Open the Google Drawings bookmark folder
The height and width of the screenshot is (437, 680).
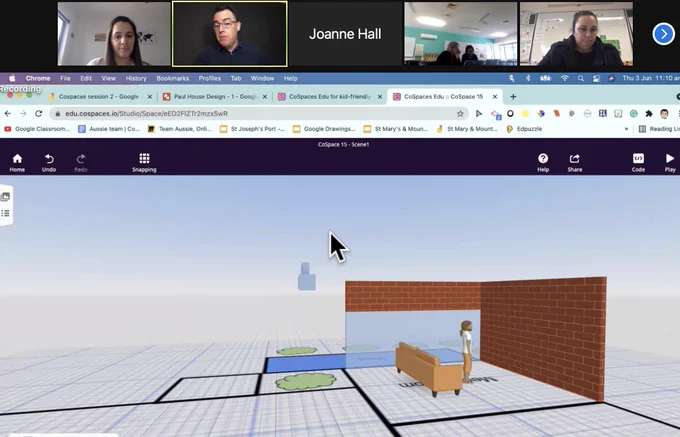coord(324,129)
